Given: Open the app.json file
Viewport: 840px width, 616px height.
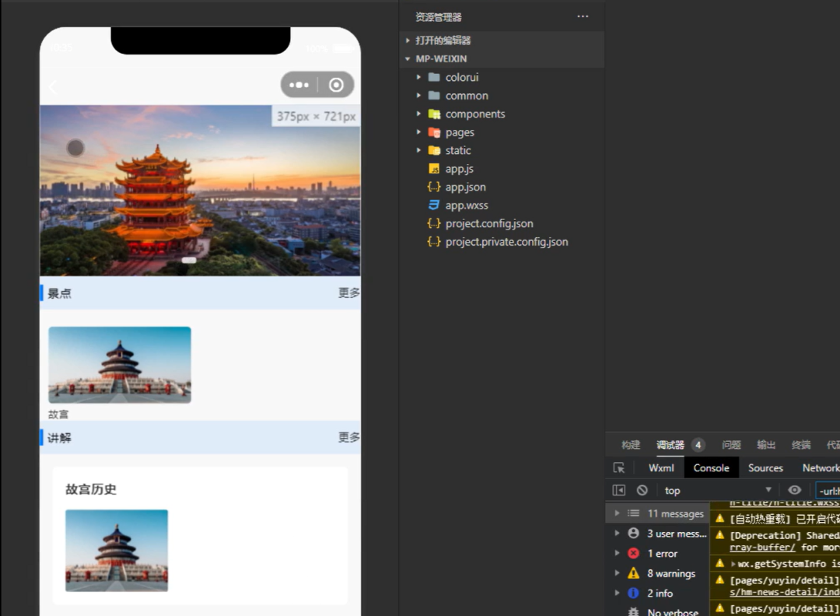Looking at the screenshot, I should pos(466,187).
